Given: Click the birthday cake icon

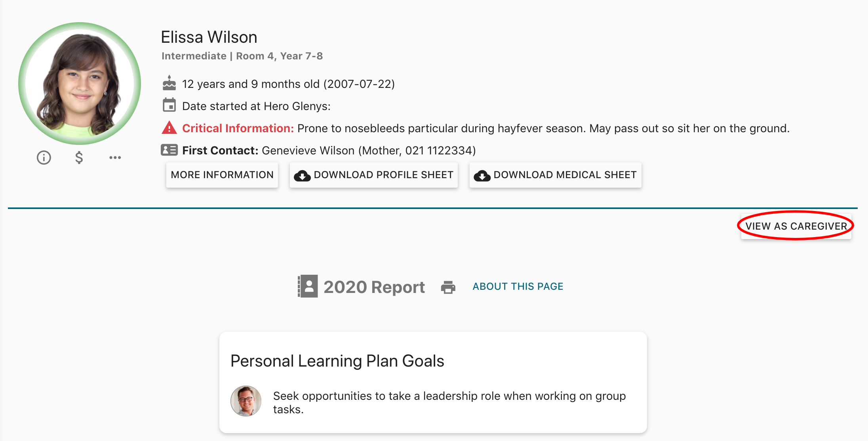Looking at the screenshot, I should pos(169,84).
